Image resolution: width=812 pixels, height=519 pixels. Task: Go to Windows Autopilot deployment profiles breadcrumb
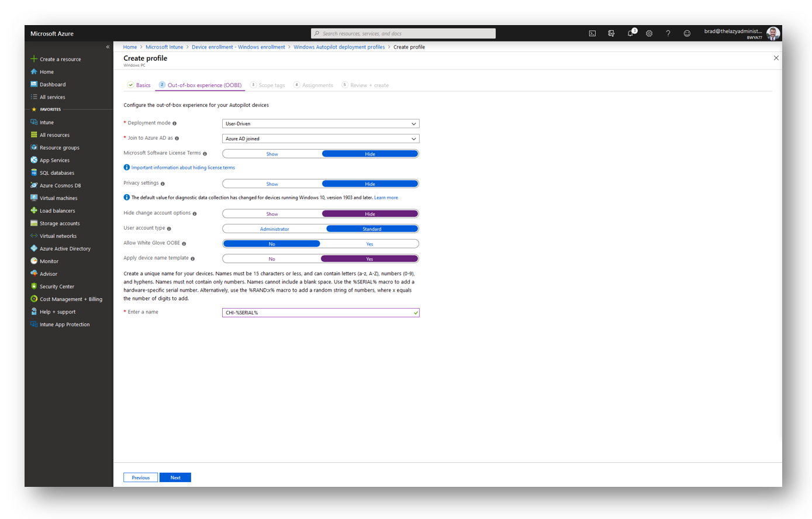pyautogui.click(x=339, y=47)
